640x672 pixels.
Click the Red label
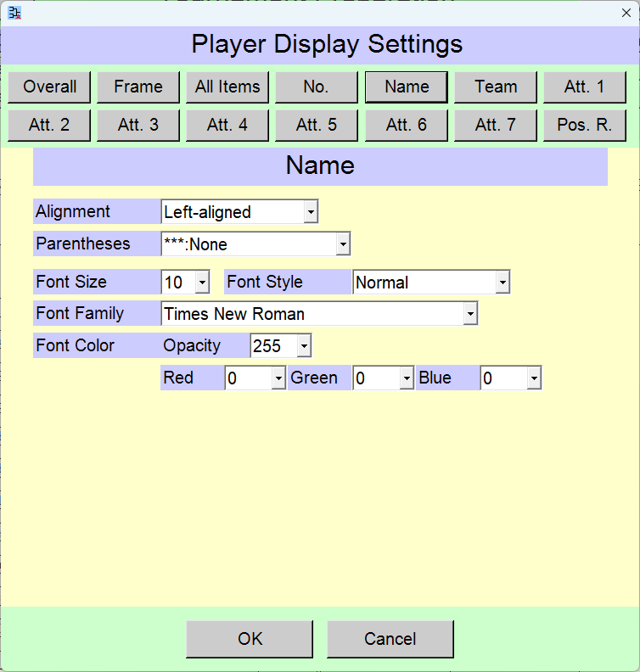[178, 378]
